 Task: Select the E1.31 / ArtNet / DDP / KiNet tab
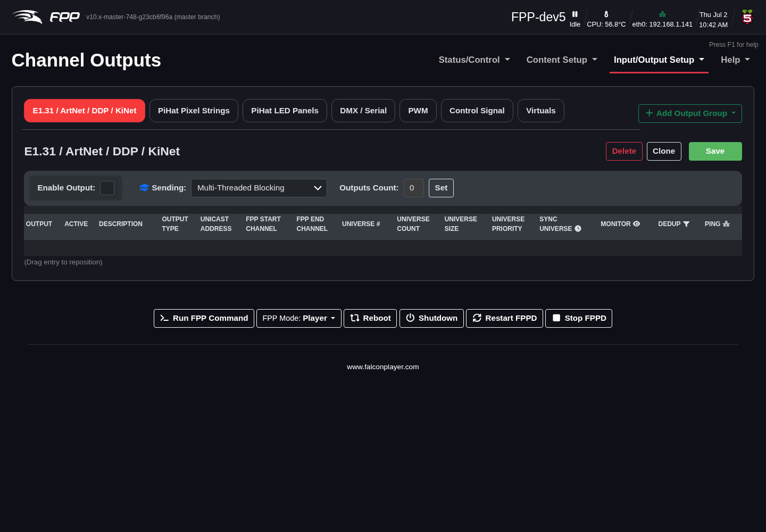point(85,111)
